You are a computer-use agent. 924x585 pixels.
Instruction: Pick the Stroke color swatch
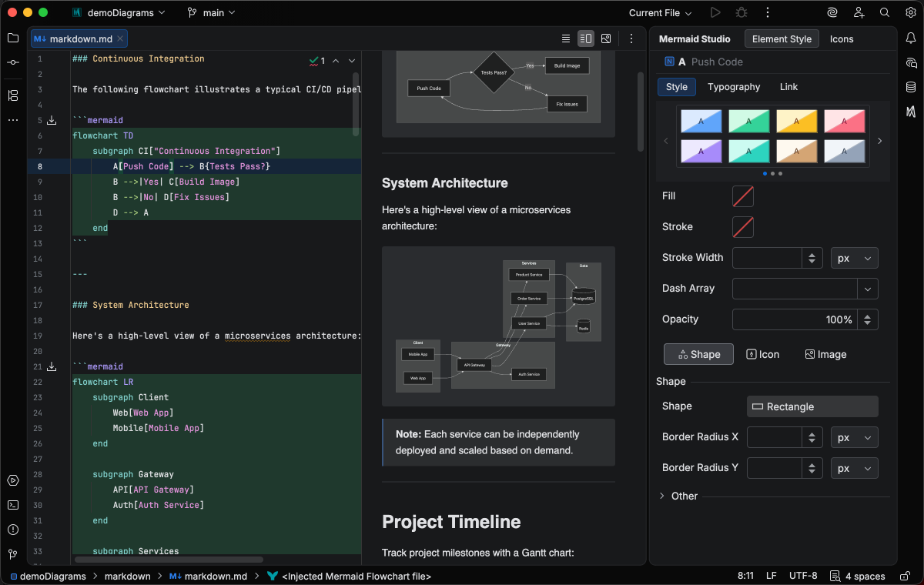coord(743,227)
